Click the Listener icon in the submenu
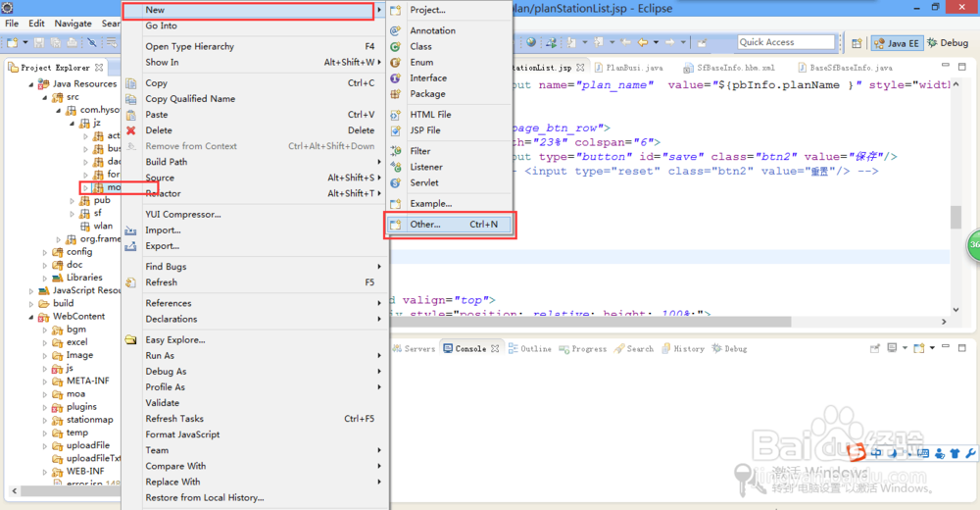This screenshot has width=980, height=510. pos(396,167)
